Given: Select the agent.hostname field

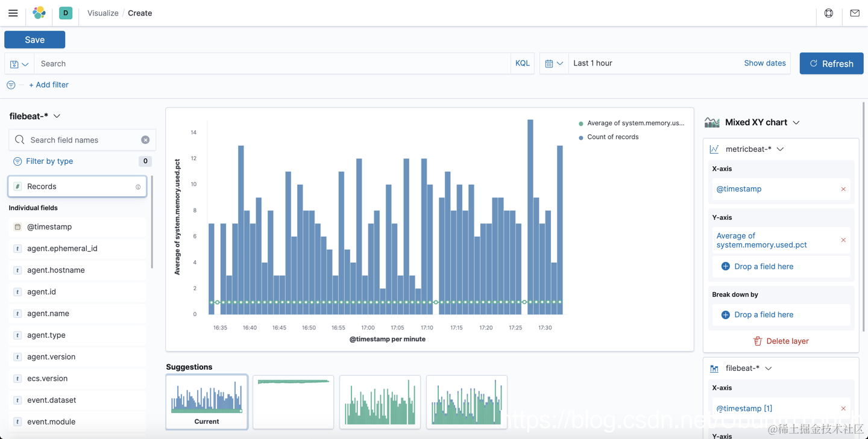Looking at the screenshot, I should pos(77,270).
